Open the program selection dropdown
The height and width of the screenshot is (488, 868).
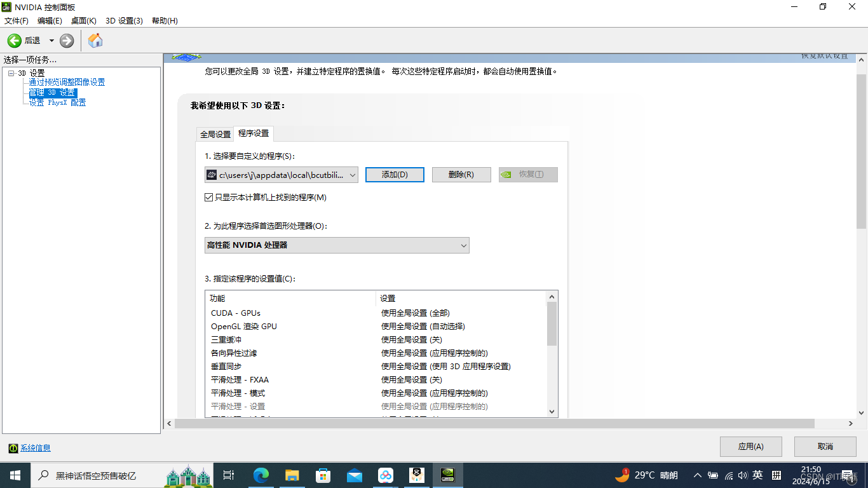tap(281, 175)
